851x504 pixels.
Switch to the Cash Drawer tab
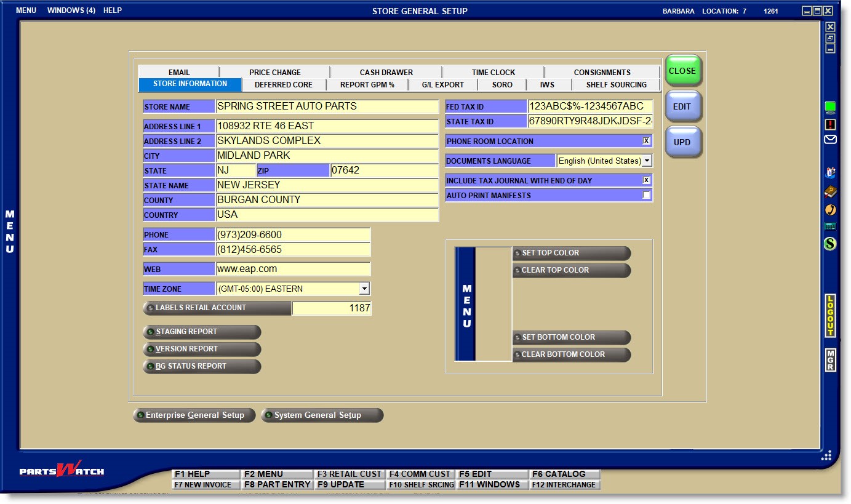coord(386,73)
